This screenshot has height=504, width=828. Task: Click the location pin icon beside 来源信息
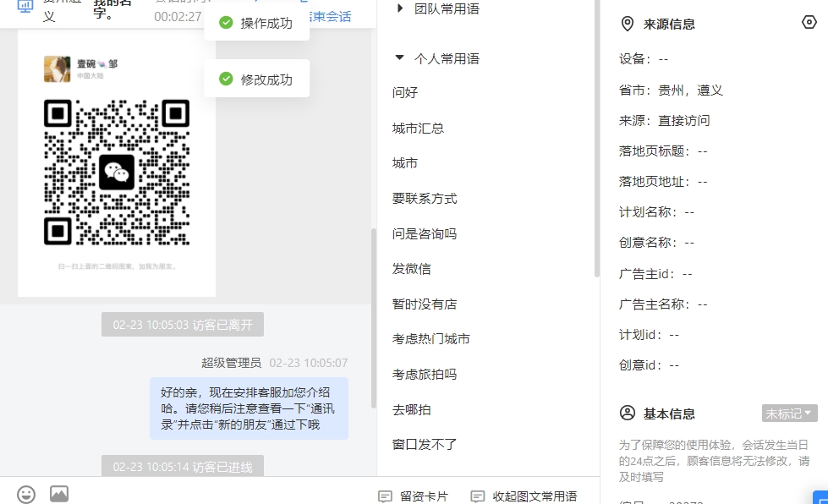627,24
